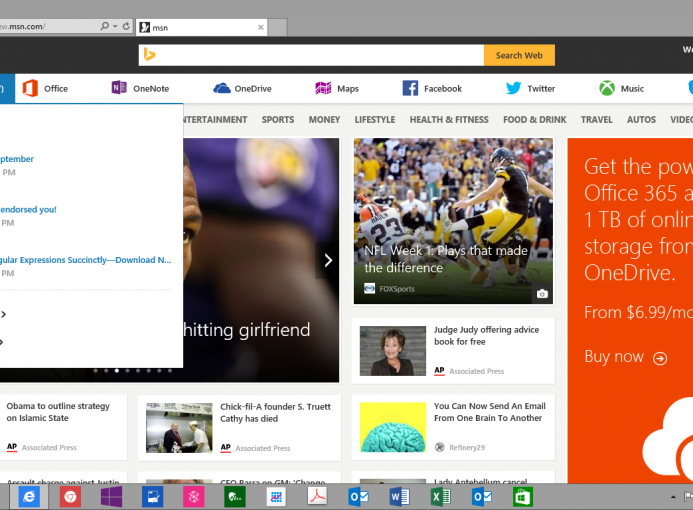The image size is (693, 510).
Task: Select the last carousel dot indicator
Action: point(170,371)
